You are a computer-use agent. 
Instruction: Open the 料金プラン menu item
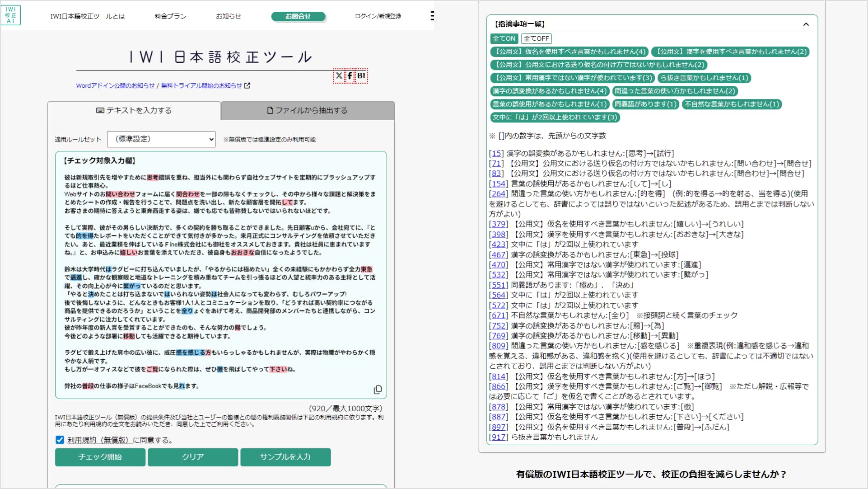[170, 16]
